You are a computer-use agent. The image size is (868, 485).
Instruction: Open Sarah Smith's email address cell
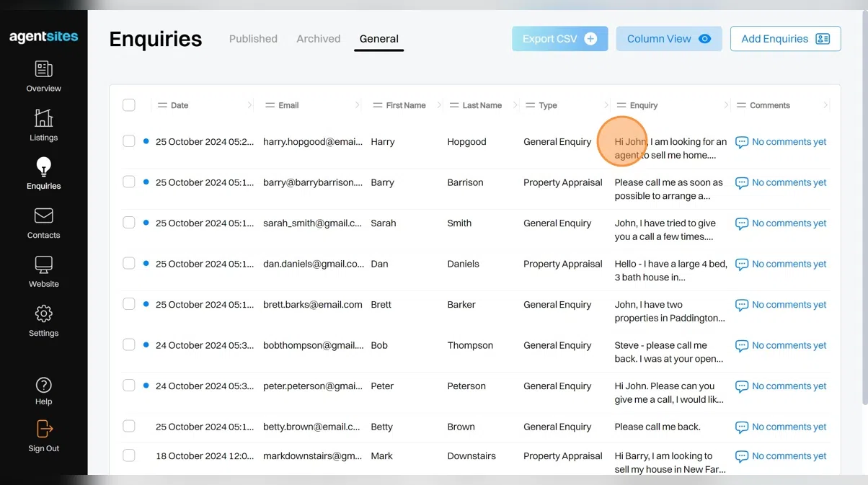pyautogui.click(x=312, y=223)
